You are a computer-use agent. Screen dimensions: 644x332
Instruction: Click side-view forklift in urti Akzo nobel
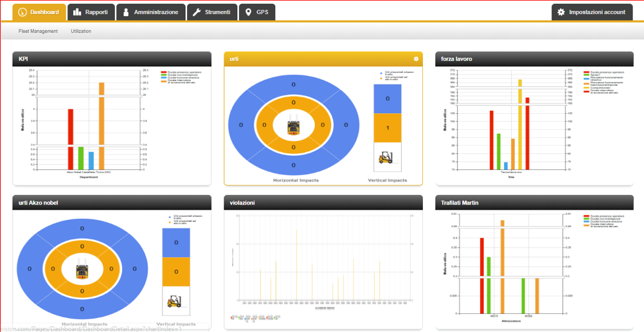tap(176, 300)
